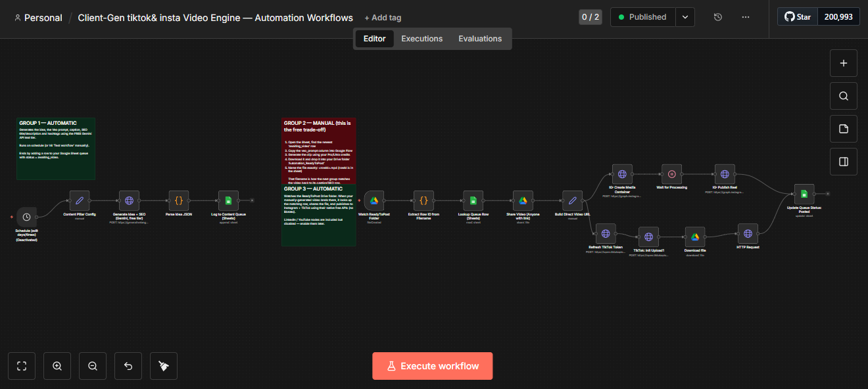The height and width of the screenshot is (389, 868).
Task: Switch to the Editor tab
Action: pyautogui.click(x=375, y=39)
